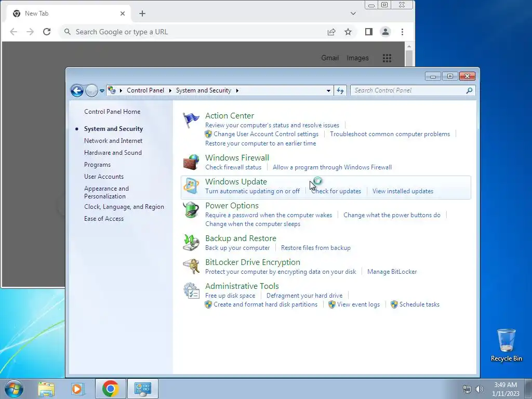Reload the Chrome page
This screenshot has height=399, width=532.
[x=47, y=32]
